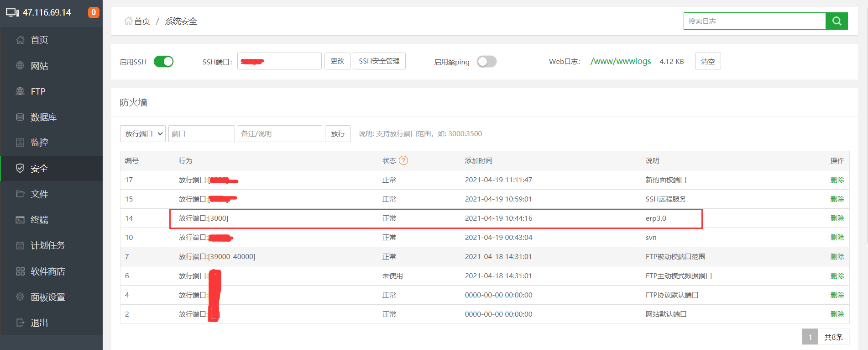The width and height of the screenshot is (868, 350).
Task: Open the 放行端口 dropdown
Action: coord(143,133)
